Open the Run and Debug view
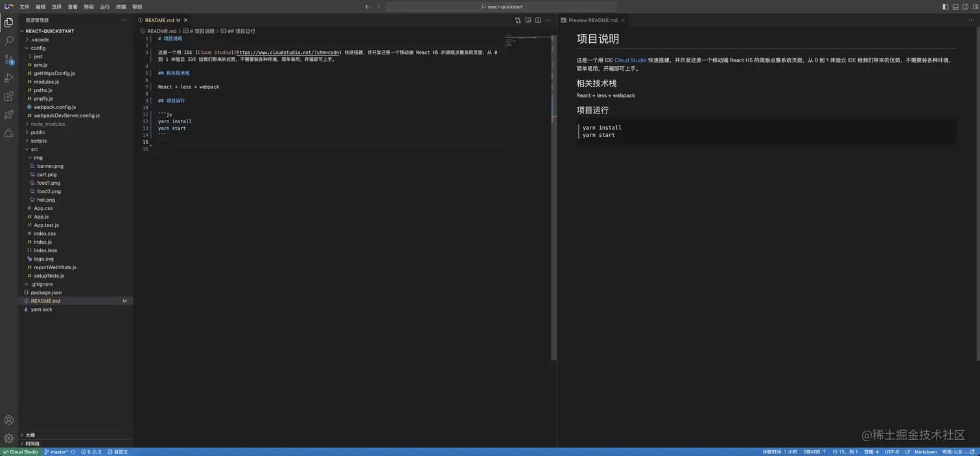Viewport: 980px width, 456px height. [9, 78]
